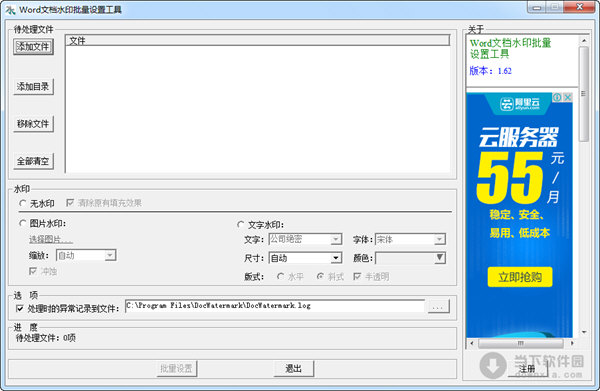Minimize the window
This screenshot has width=600, height=391.
(536, 7)
